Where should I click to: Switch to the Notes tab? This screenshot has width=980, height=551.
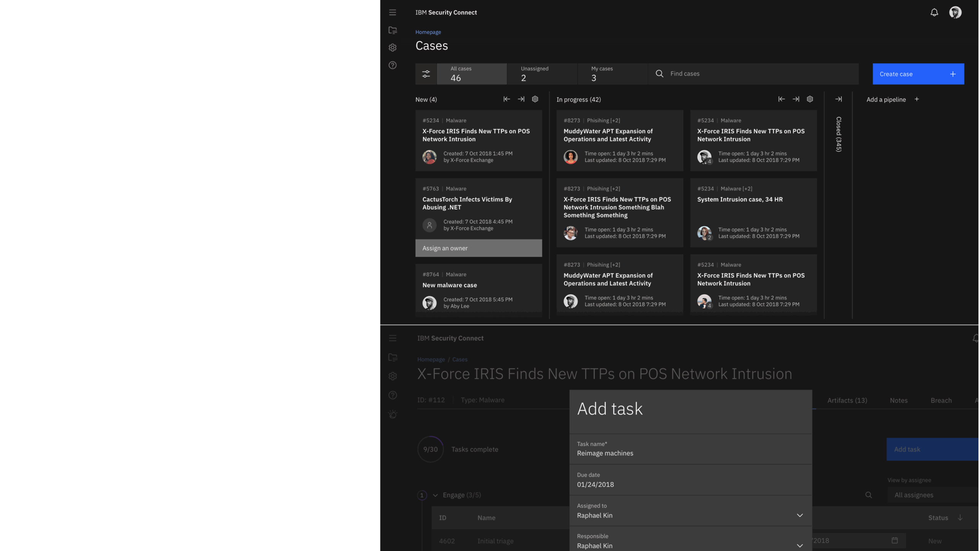coord(898,400)
